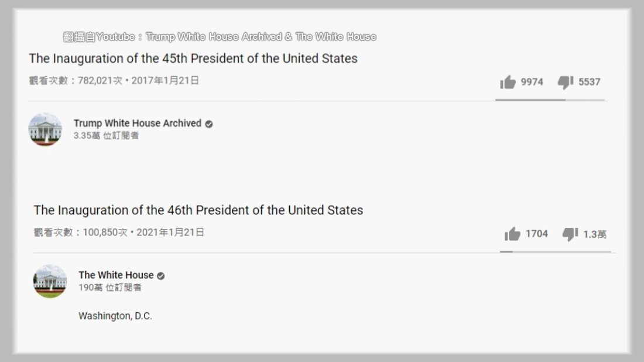Open the Trump White House Archived channel name
The height and width of the screenshot is (362, 644).
[x=137, y=124]
